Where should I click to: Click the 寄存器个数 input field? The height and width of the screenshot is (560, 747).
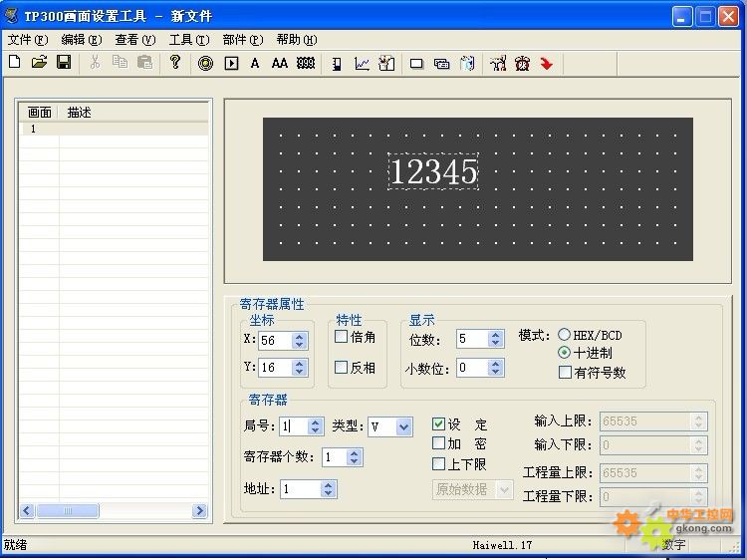pos(335,457)
